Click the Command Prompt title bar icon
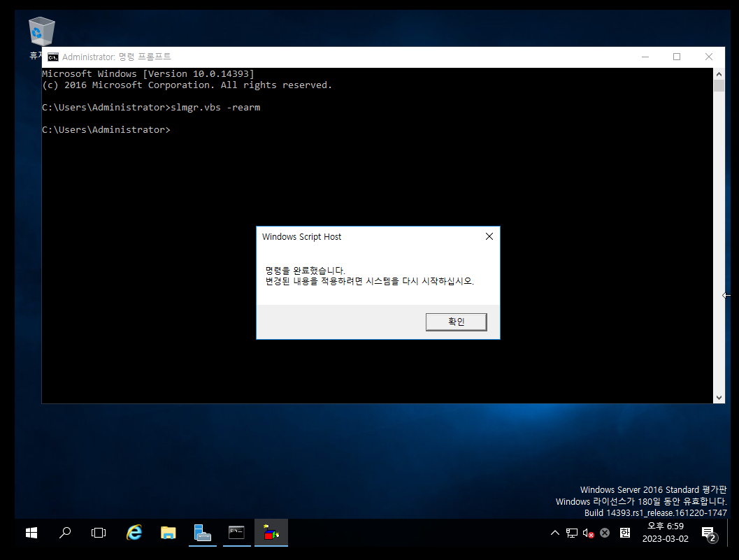The image size is (739, 560). [53, 57]
